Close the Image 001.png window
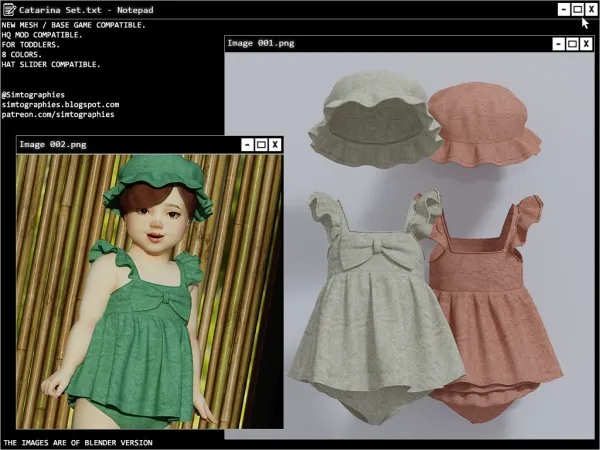The image size is (600, 450). tap(586, 44)
